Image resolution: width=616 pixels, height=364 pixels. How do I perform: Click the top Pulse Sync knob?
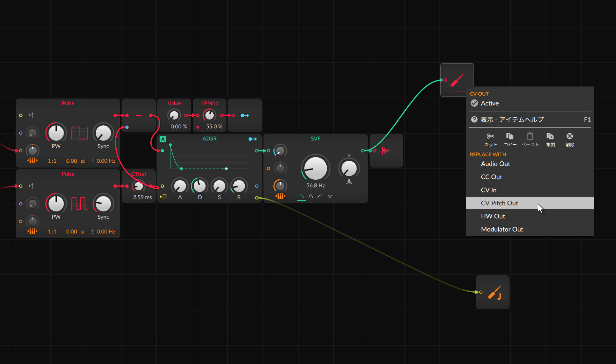coord(103,133)
